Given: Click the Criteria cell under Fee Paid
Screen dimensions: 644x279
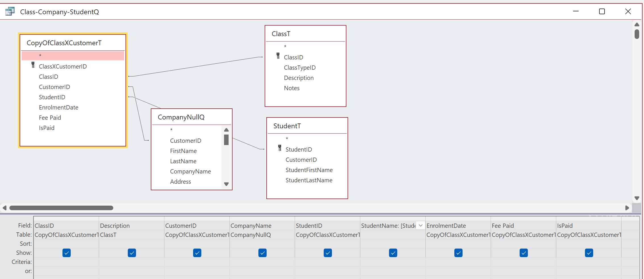Looking at the screenshot, I should pos(523,262).
